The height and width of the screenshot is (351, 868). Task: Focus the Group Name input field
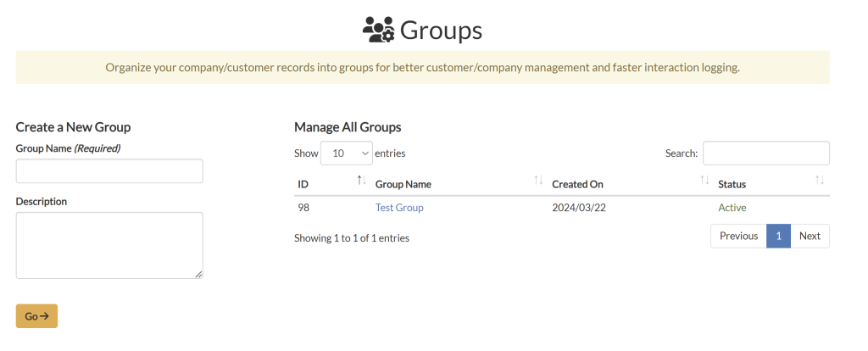click(x=109, y=171)
